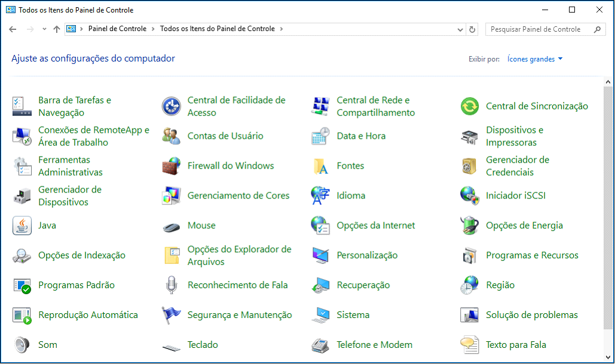
Task: Open the Opções da Internet icon
Action: [x=320, y=225]
